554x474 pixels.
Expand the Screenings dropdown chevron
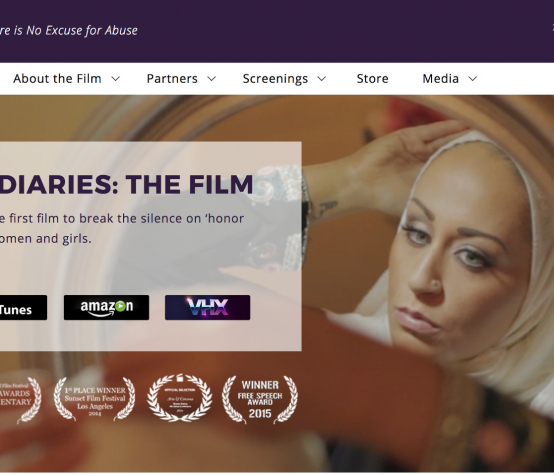point(322,79)
